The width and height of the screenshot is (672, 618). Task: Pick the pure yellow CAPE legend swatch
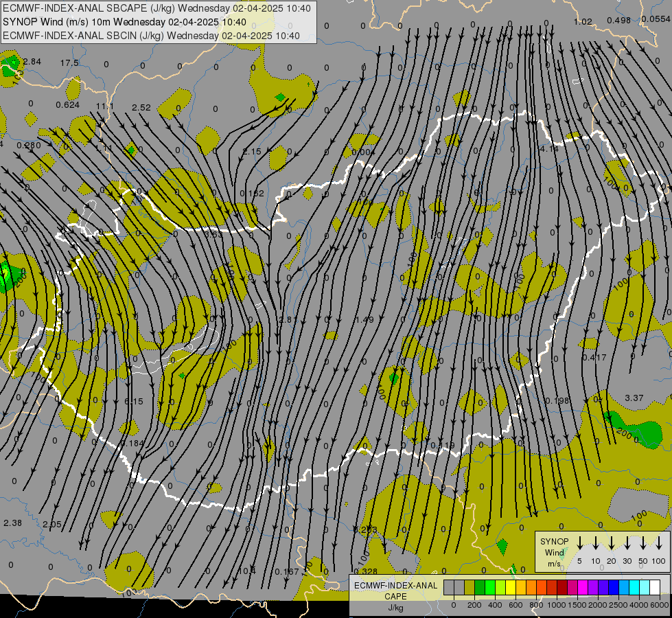pos(511,588)
